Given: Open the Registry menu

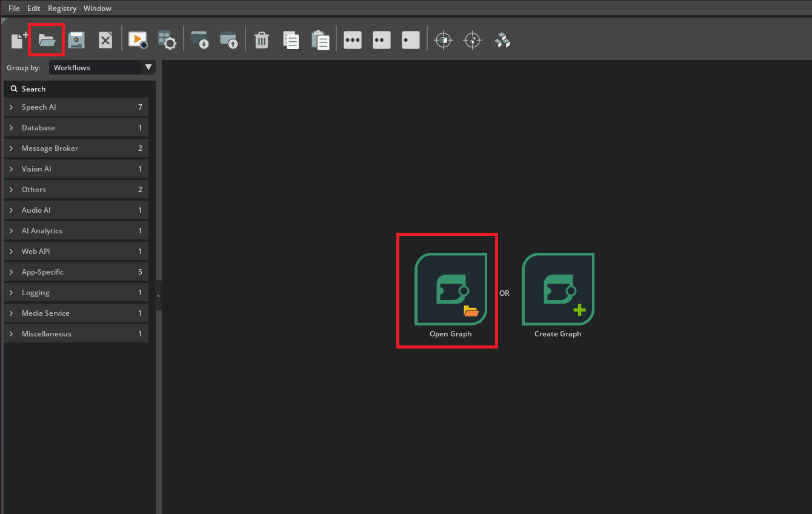Looking at the screenshot, I should (62, 8).
